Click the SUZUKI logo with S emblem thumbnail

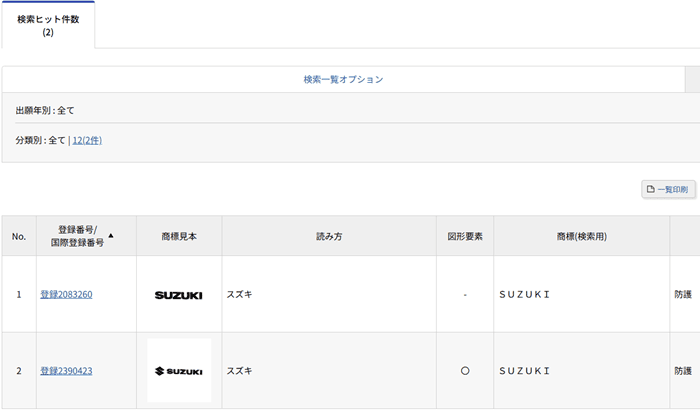pyautogui.click(x=179, y=371)
